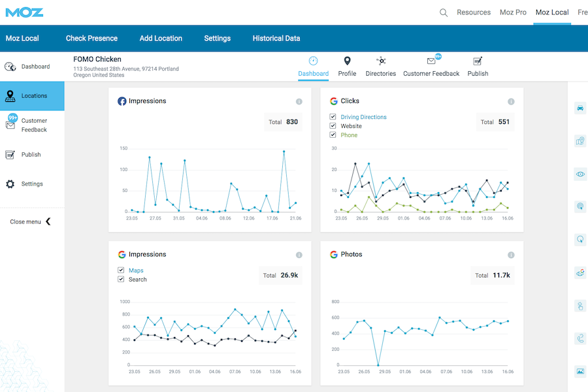Image resolution: width=588 pixels, height=392 pixels.
Task: Collapse sidebar with Close menu chevron
Action: coord(48,222)
